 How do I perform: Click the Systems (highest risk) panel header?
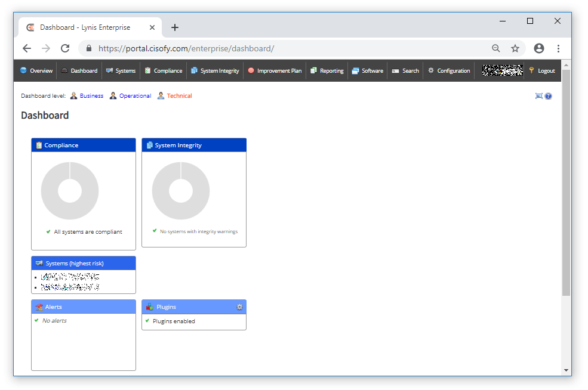point(83,264)
